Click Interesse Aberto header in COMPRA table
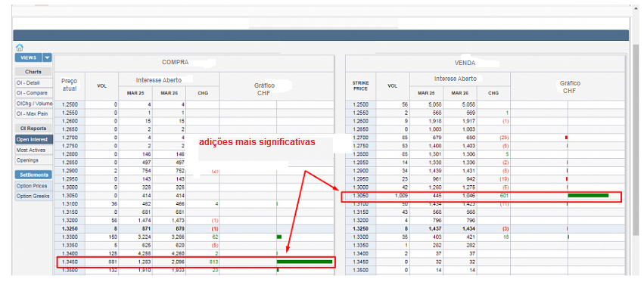Image resolution: width=644 pixels, height=285 pixels. coord(158,80)
